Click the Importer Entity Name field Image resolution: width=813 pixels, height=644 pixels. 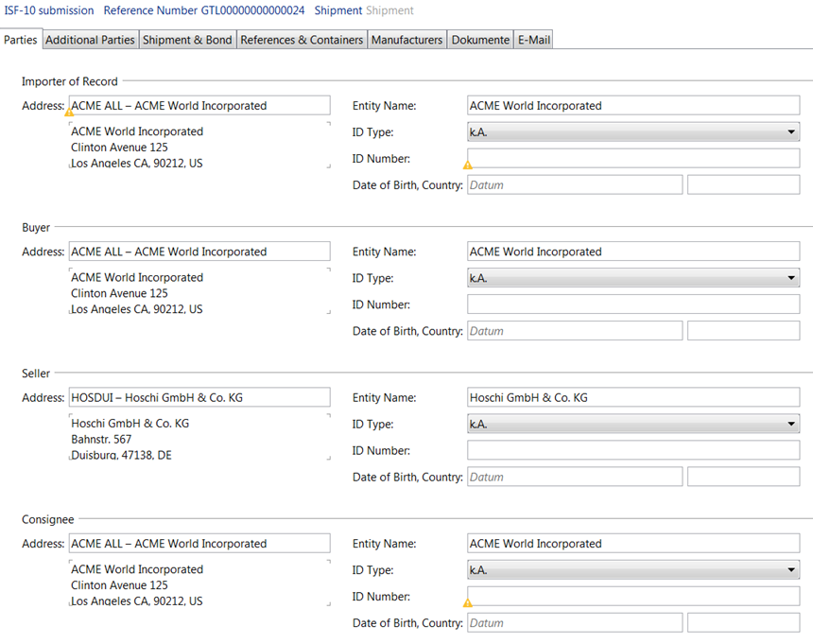pos(632,105)
